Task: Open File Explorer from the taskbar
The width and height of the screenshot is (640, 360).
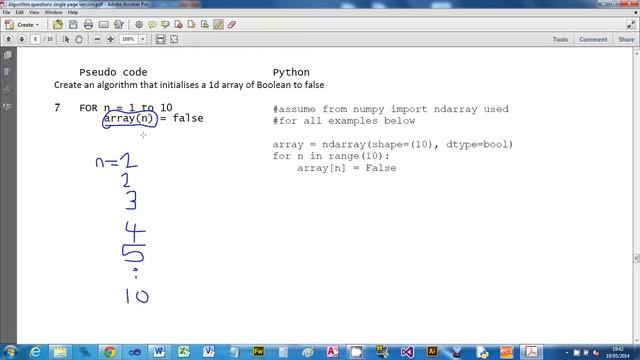Action: [x=60, y=352]
